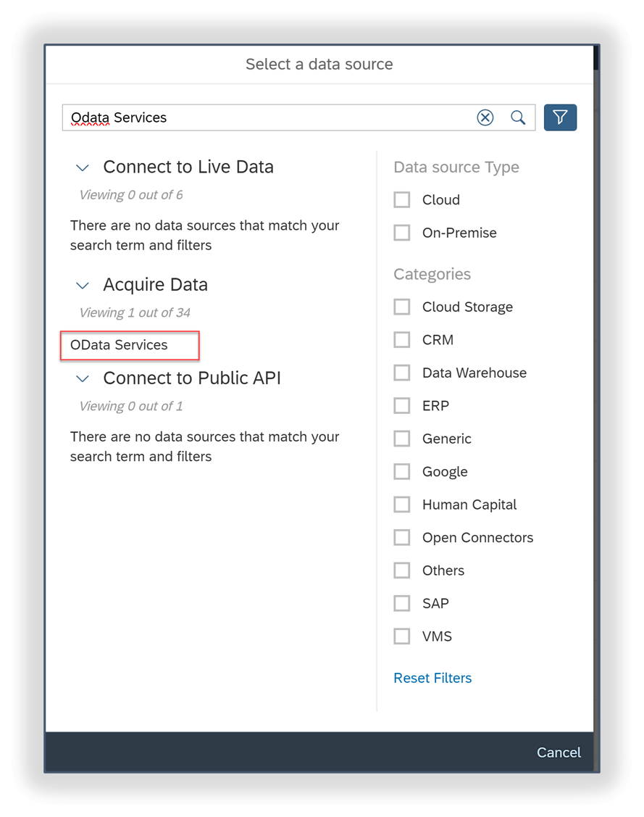Viewport: 644px width, 817px height.
Task: Click the magnifying glass search icon
Action: pos(518,117)
